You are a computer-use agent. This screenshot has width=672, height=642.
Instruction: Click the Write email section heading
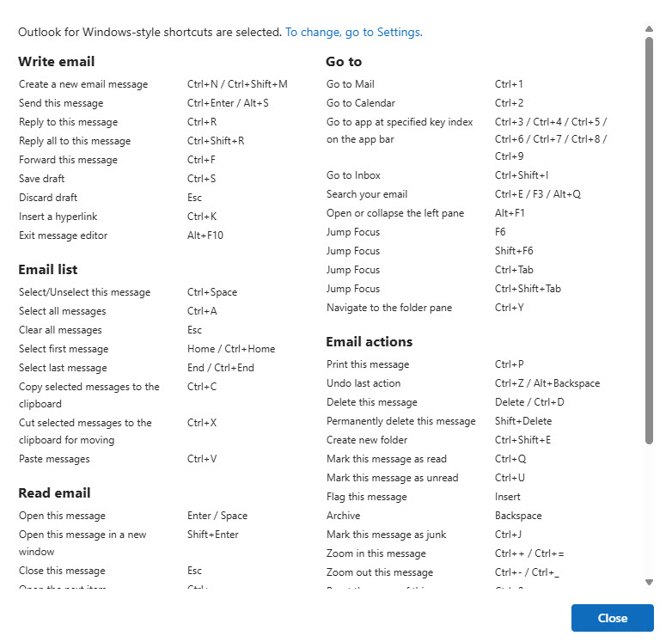coord(56,61)
